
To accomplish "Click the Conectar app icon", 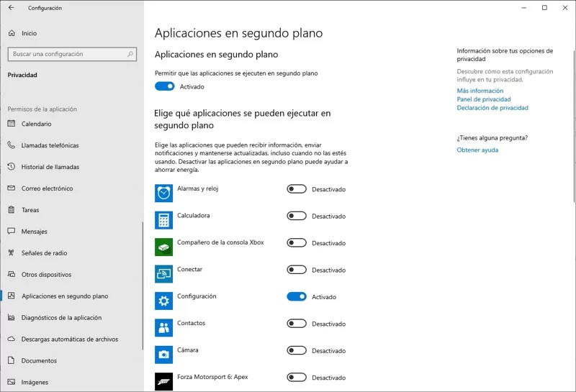I will tap(163, 273).
